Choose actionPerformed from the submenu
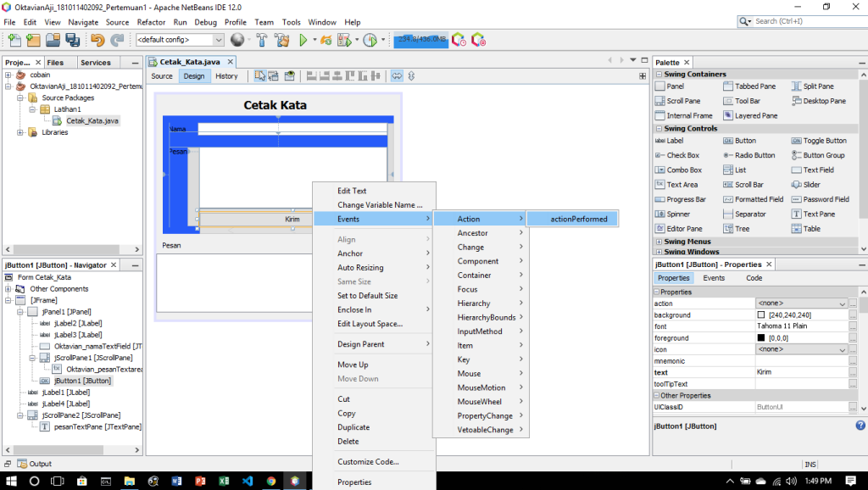The height and width of the screenshot is (490, 868). point(572,219)
